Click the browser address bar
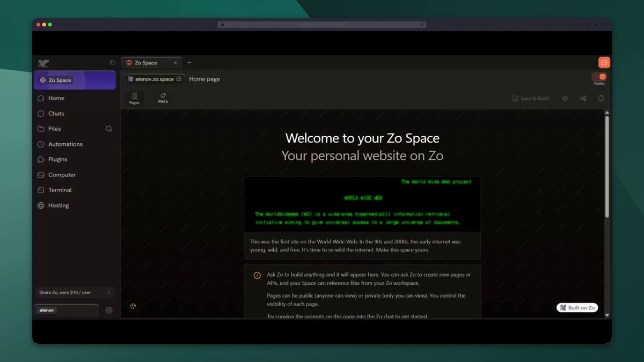 (322, 24)
